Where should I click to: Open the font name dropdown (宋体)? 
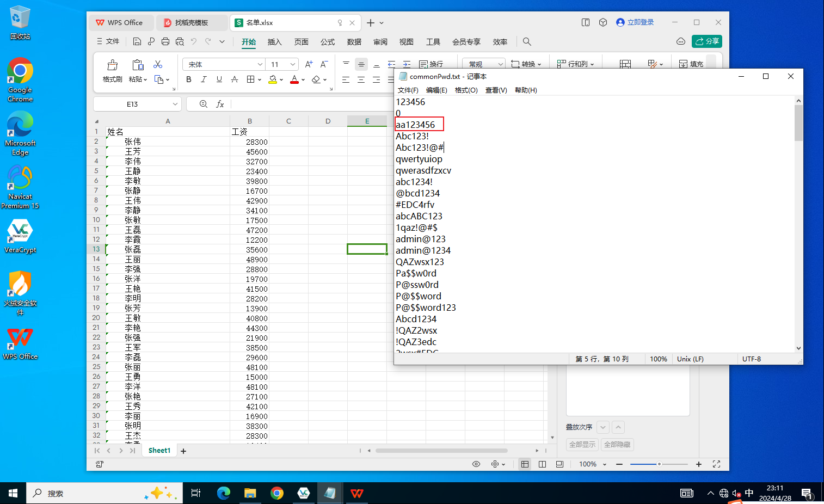pyautogui.click(x=260, y=64)
